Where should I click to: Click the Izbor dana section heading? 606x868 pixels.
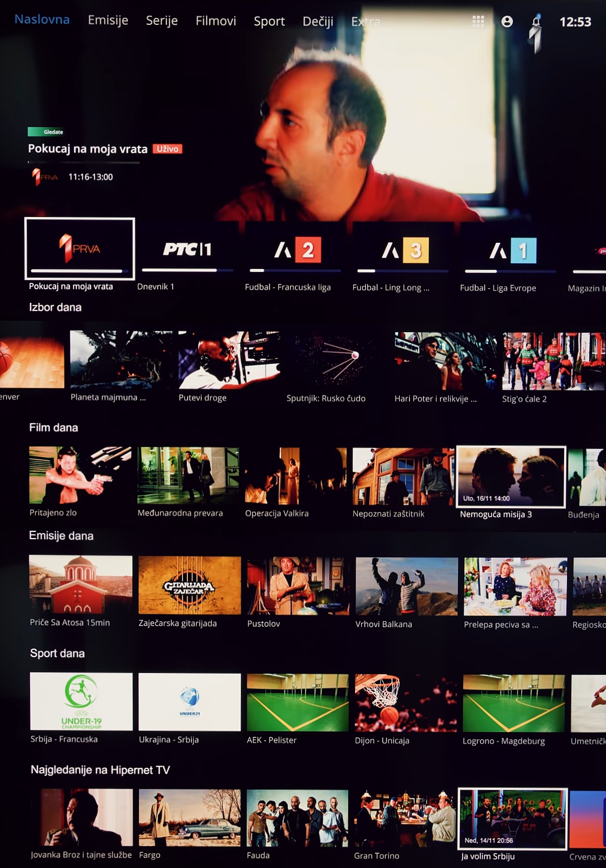tap(55, 307)
